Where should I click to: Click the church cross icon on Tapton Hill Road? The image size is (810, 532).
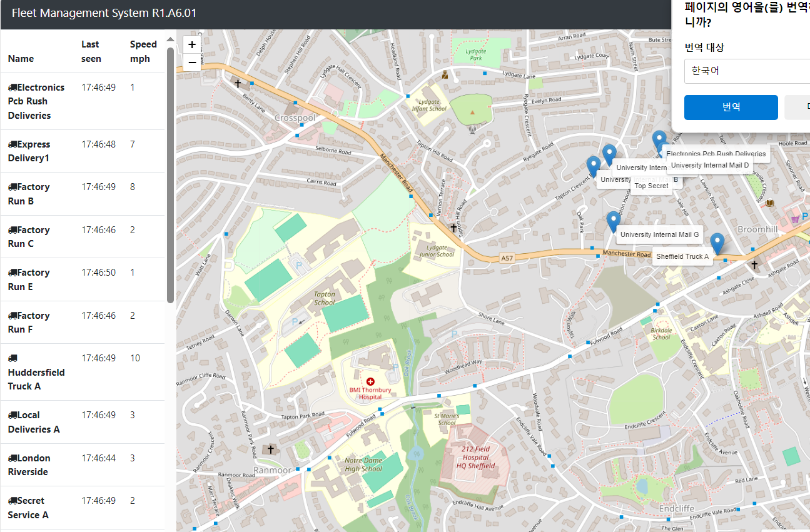tap(453, 227)
